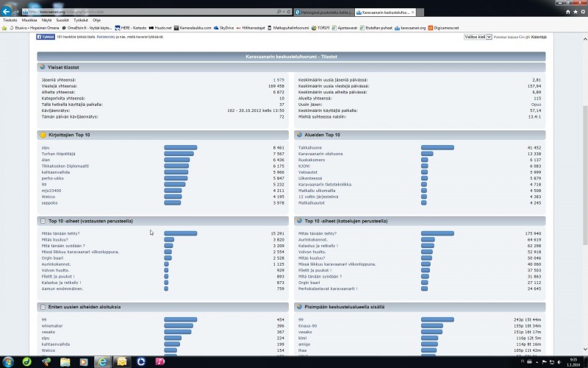Viewport: 588px width, 368px height.
Task: Open the Kameralaukku.com favorites bookmark
Action: coord(194,27)
